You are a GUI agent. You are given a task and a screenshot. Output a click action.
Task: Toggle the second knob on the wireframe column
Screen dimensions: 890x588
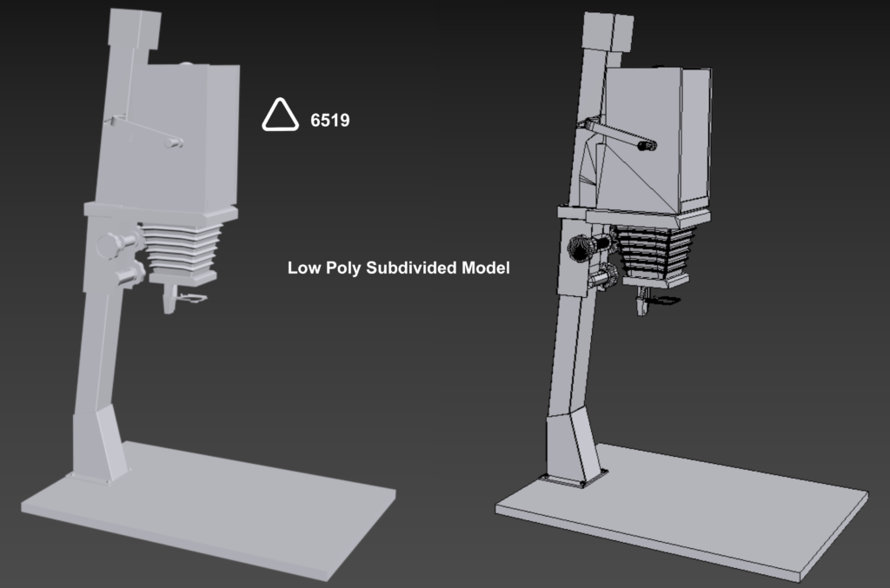coord(598,276)
